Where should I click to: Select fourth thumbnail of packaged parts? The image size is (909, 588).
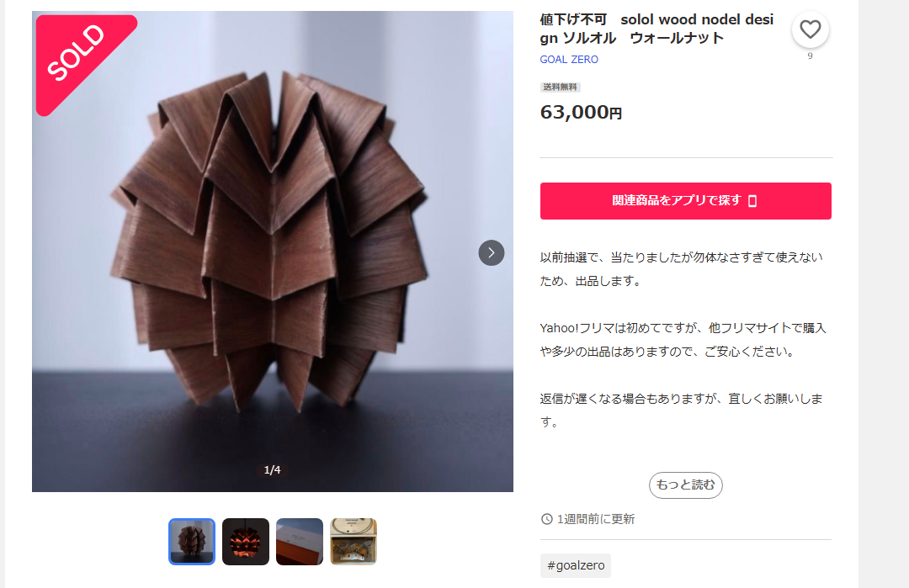[353, 542]
